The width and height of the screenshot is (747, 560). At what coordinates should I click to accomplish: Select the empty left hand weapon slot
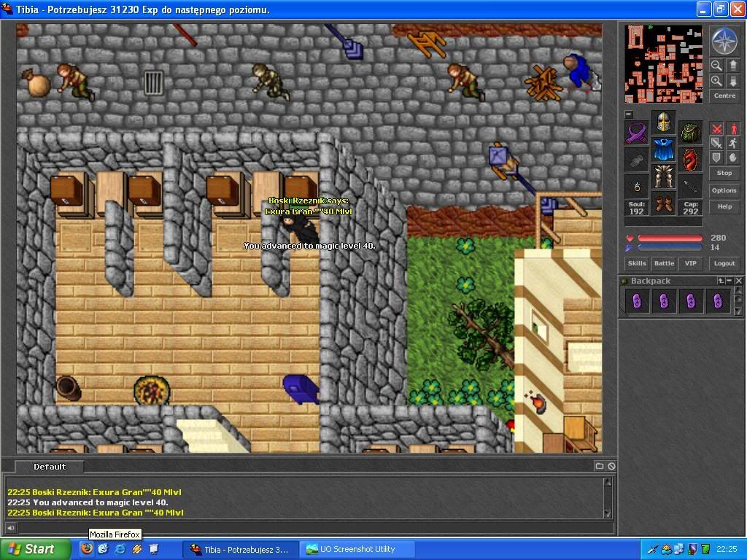point(636,160)
